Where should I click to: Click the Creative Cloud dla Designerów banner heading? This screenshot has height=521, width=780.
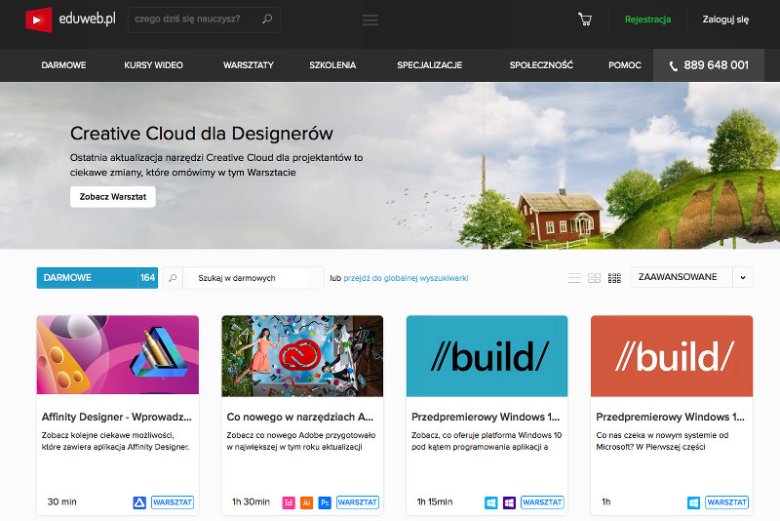[x=201, y=133]
